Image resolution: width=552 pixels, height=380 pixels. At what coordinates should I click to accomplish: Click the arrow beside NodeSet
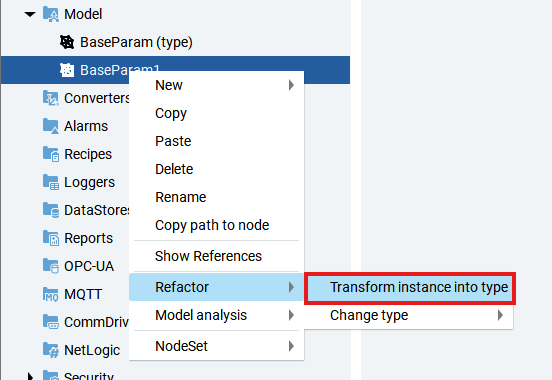click(x=291, y=346)
